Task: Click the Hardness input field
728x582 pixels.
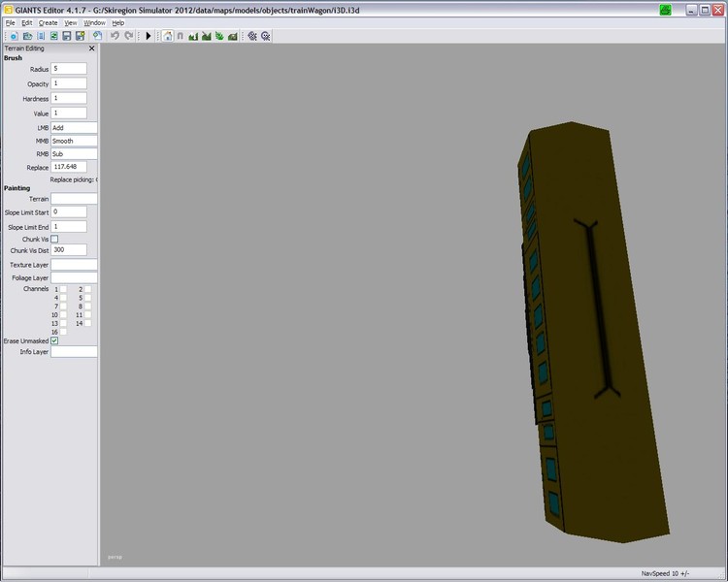Action: [x=69, y=98]
